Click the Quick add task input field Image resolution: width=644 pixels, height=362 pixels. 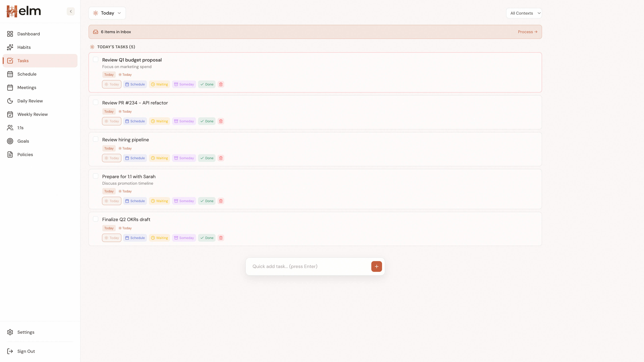300,266
